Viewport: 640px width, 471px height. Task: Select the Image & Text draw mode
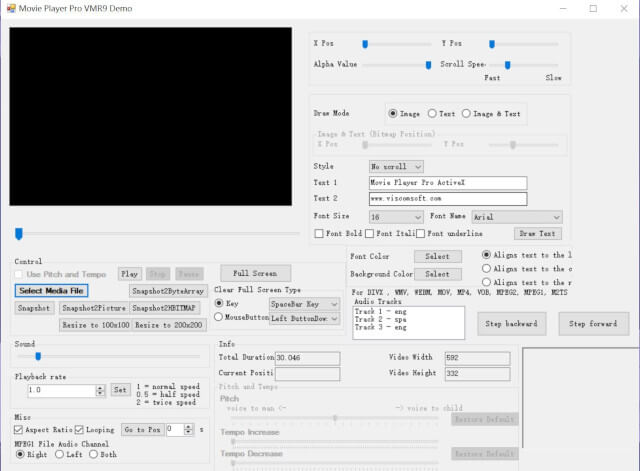(x=466, y=114)
